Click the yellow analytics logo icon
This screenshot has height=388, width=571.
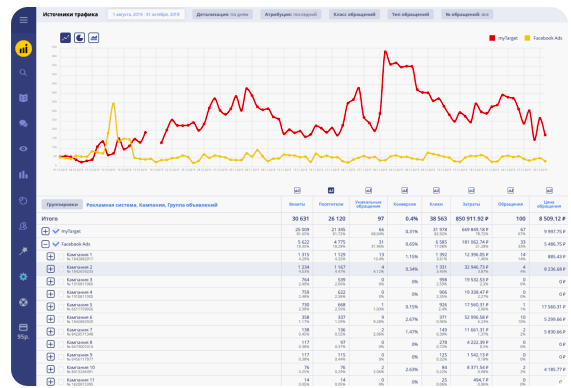click(x=24, y=48)
